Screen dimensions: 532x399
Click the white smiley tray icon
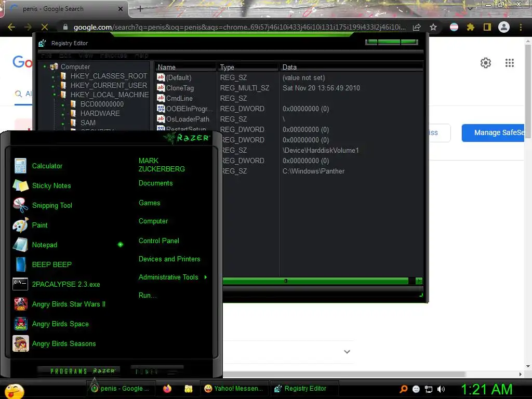(416, 389)
